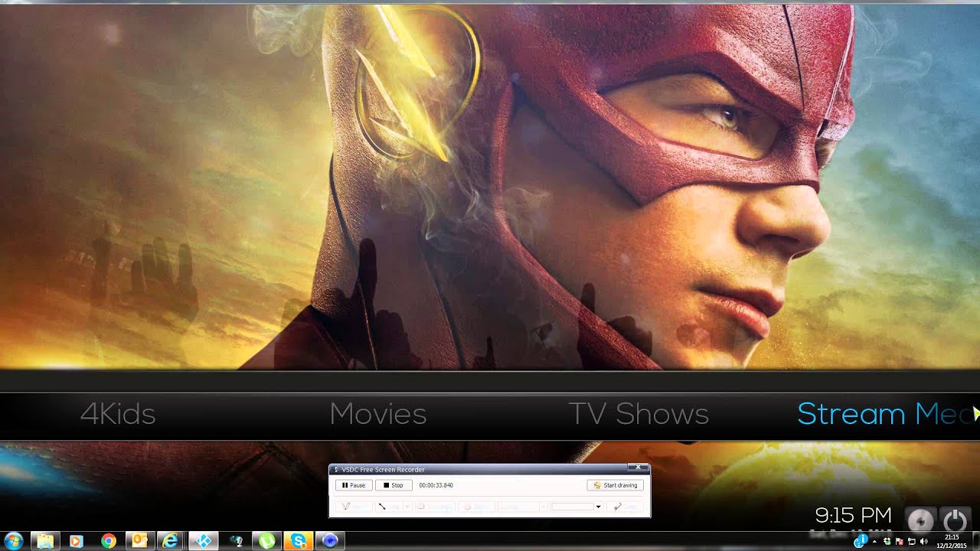The image size is (980, 551).
Task: Click the volume speaker tray icon
Action: pos(924,542)
